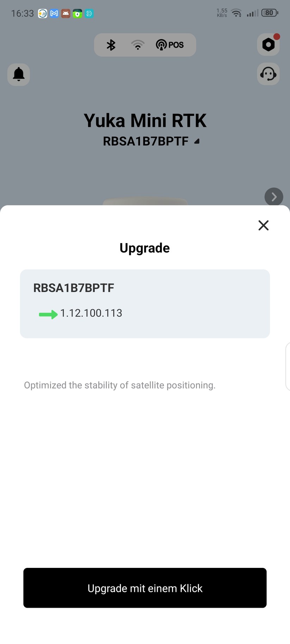This screenshot has height=644, width=290.
Task: Select the RBSA1B7BPTF device card
Action: coord(145,304)
